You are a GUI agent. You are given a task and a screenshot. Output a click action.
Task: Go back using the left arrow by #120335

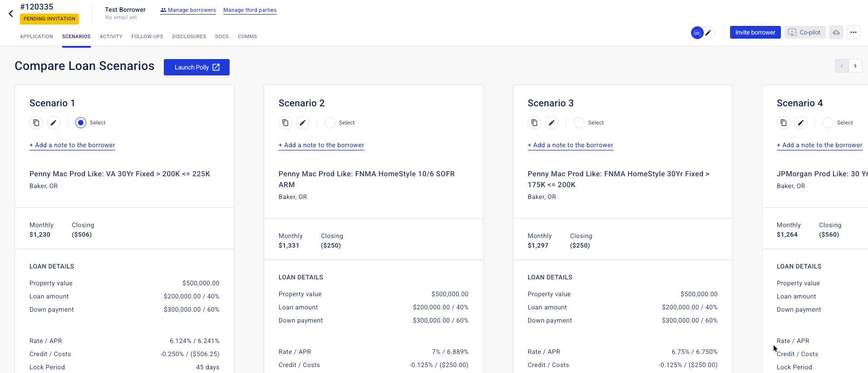point(11,14)
